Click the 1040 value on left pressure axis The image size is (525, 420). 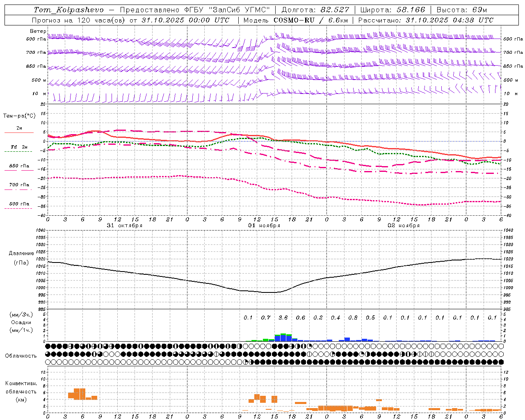(40, 231)
